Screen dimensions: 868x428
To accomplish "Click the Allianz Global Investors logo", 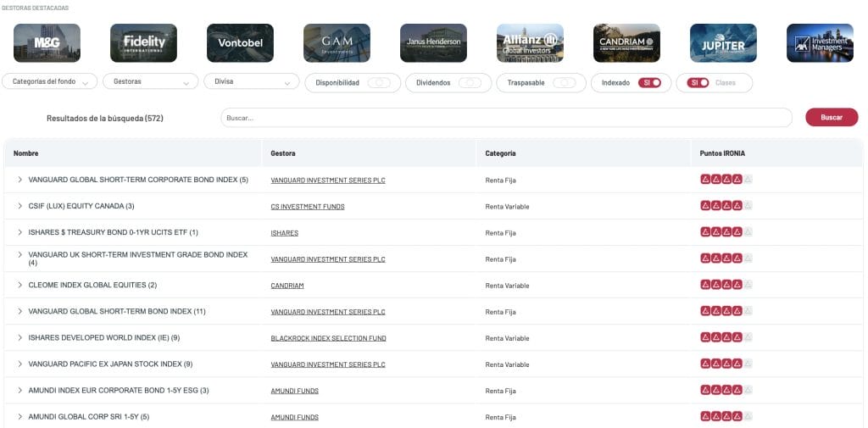I will pyautogui.click(x=530, y=42).
